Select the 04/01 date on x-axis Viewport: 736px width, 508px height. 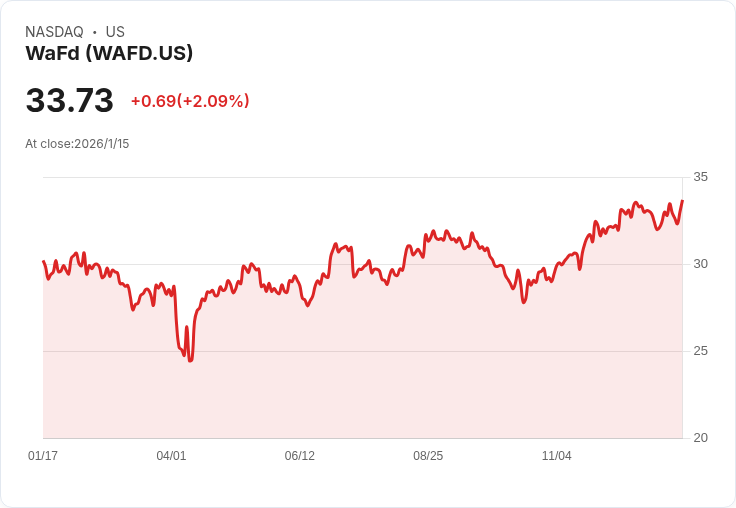click(171, 456)
